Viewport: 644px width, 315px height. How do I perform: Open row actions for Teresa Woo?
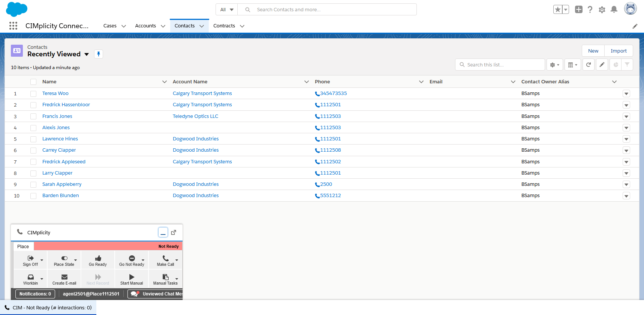[626, 93]
